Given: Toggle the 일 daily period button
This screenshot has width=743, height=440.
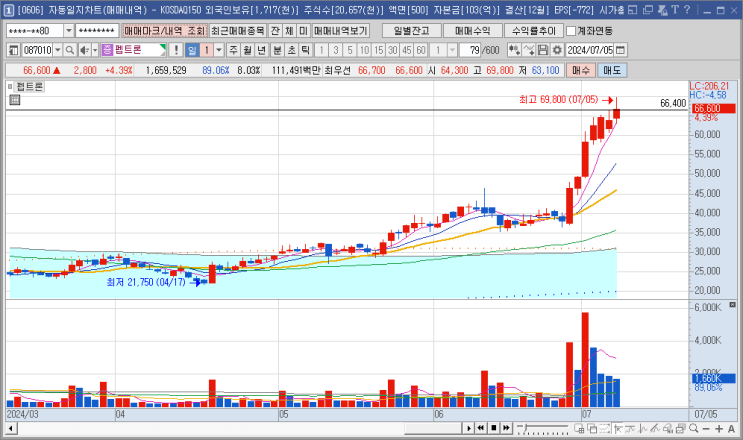Looking at the screenshot, I should pos(192,50).
